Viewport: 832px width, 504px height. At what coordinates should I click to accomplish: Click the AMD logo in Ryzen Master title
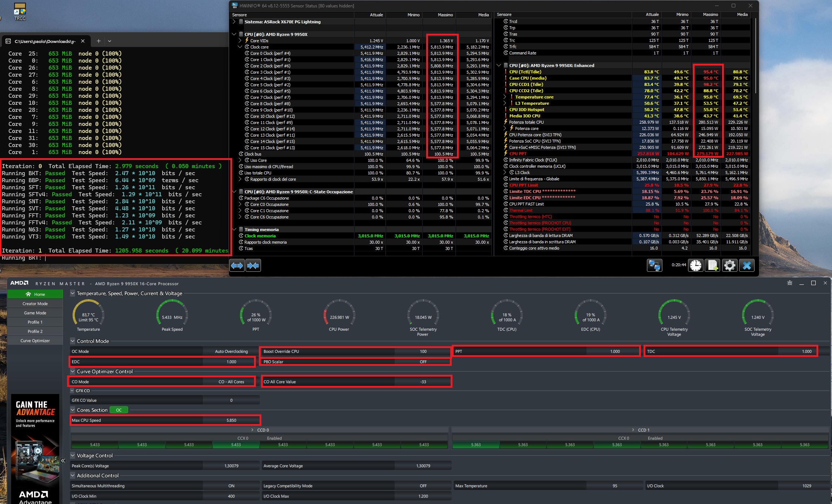tap(19, 283)
